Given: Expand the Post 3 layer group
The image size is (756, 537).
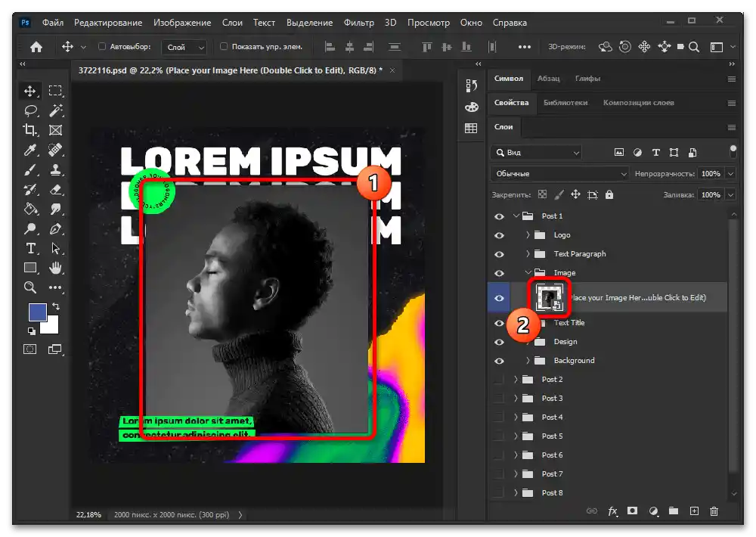Looking at the screenshot, I should tap(516, 399).
